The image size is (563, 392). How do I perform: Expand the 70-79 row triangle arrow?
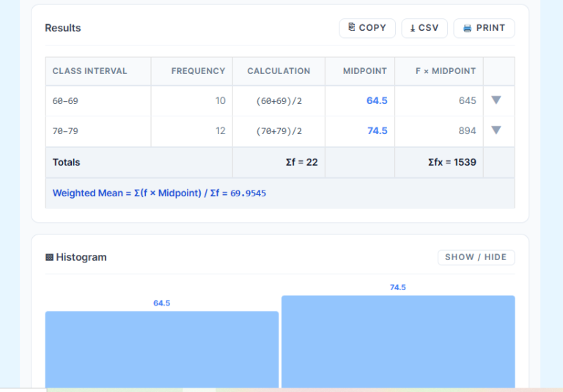(x=496, y=130)
